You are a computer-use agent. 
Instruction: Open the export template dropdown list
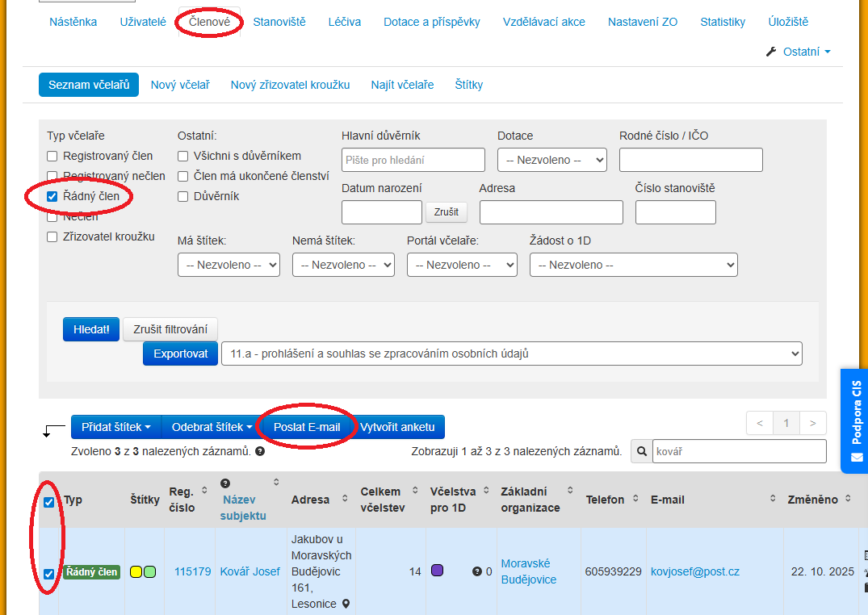pos(511,354)
